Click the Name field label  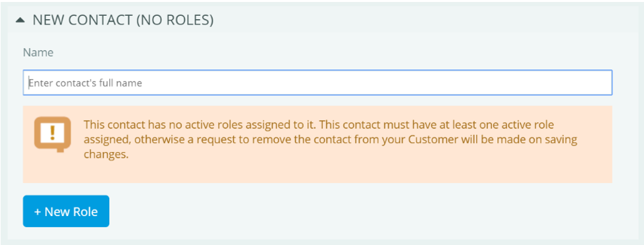[x=38, y=53]
